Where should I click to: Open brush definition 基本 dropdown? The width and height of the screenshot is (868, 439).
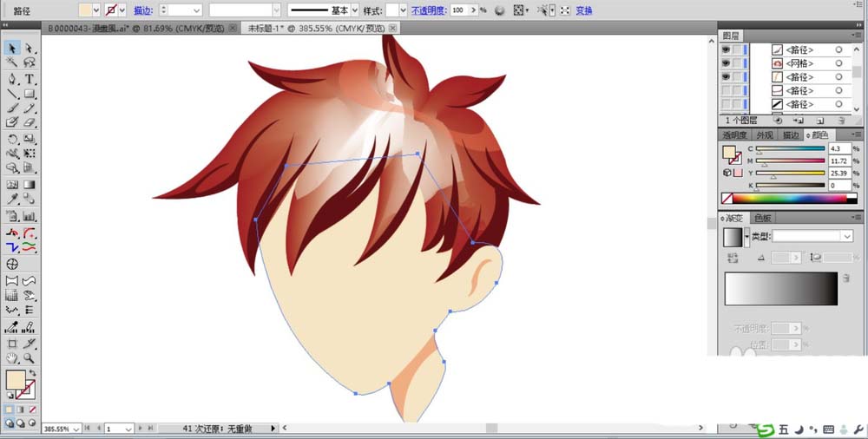355,10
